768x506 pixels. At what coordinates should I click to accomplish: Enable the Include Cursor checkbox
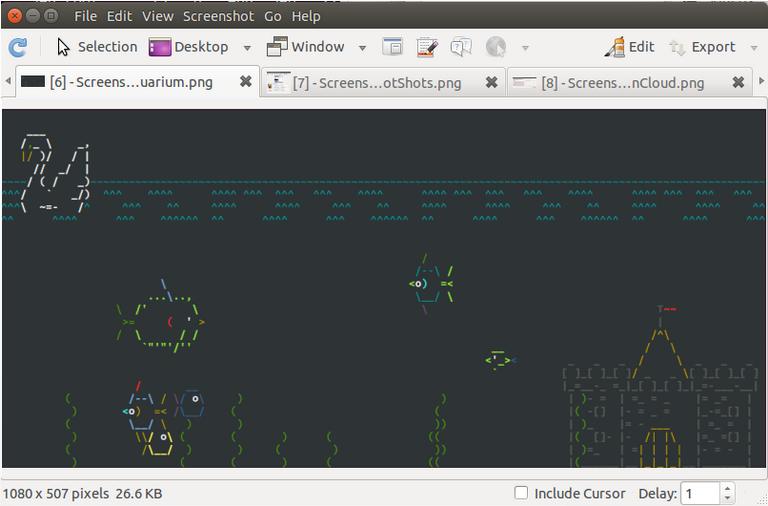pyautogui.click(x=521, y=493)
